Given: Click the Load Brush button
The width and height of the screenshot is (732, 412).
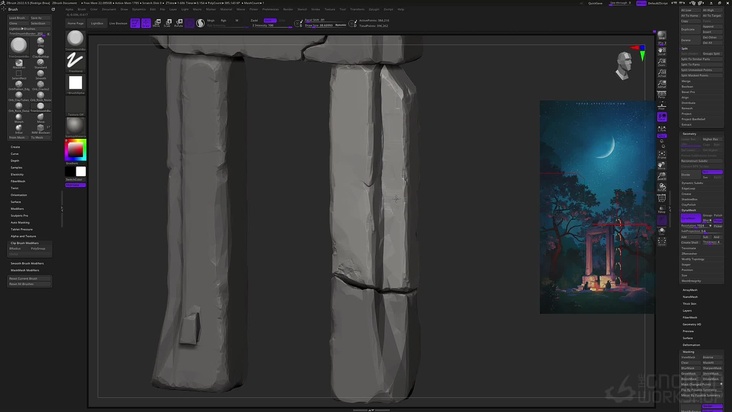Looking at the screenshot, I should (x=18, y=18).
